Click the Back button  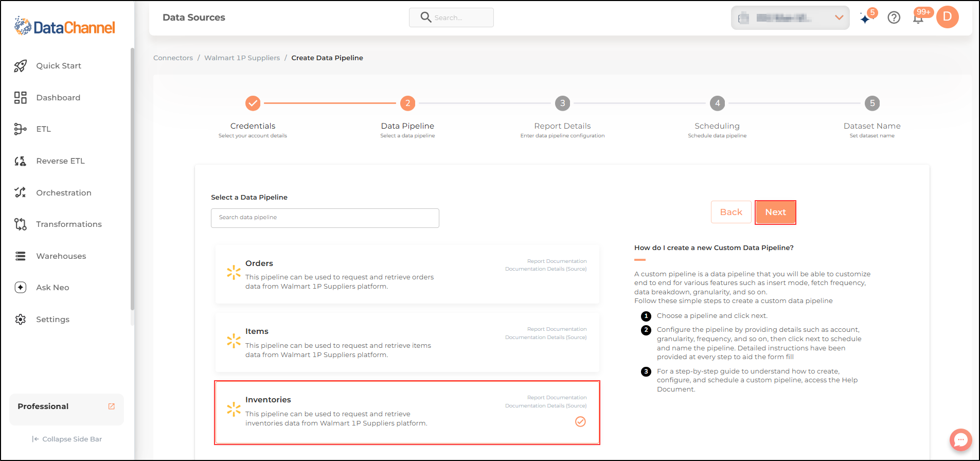click(x=731, y=212)
